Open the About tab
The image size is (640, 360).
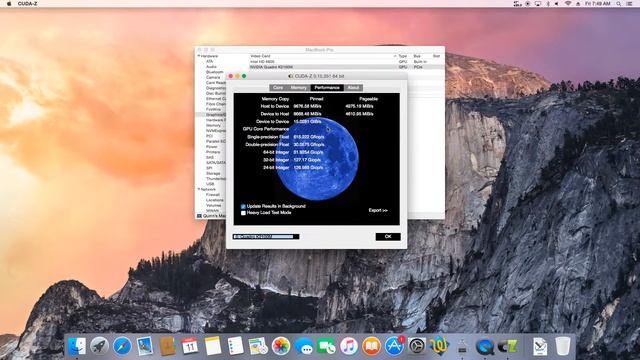pyautogui.click(x=353, y=88)
